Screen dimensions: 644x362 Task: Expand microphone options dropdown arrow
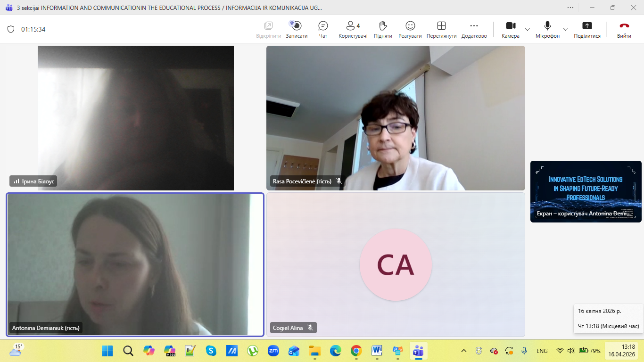click(566, 29)
